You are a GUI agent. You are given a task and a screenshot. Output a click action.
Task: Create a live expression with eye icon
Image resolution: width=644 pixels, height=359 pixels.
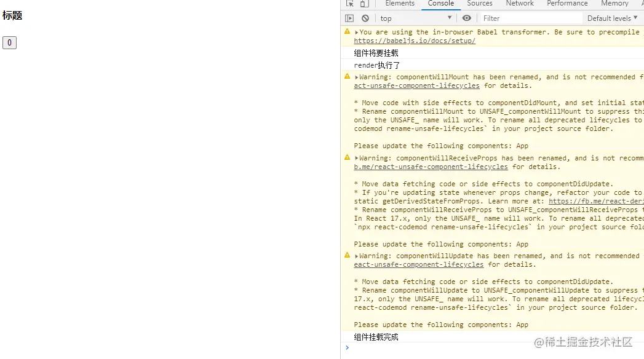click(467, 18)
